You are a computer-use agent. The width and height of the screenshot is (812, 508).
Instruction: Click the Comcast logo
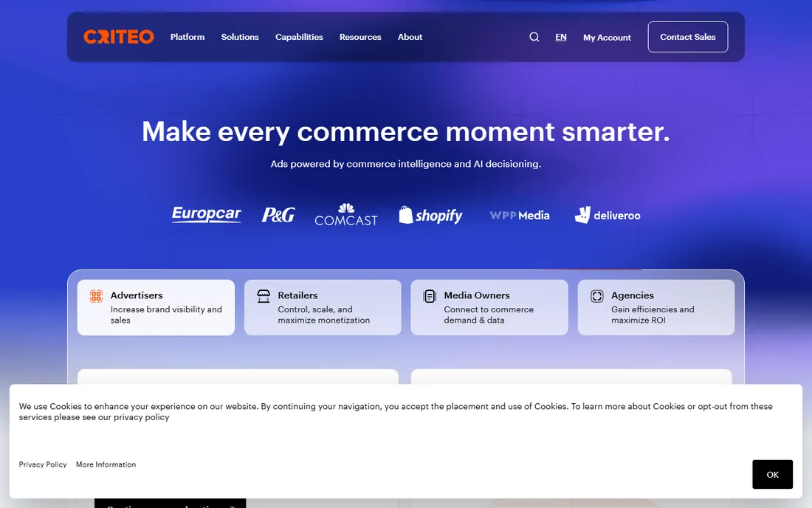click(346, 214)
